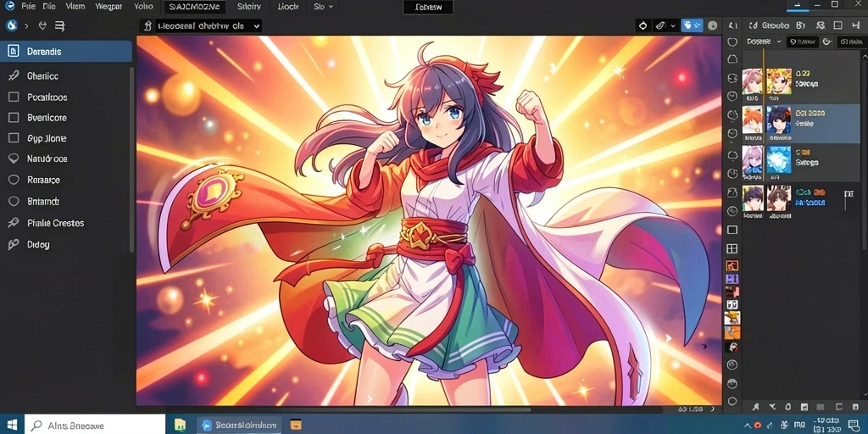Open the Sio dropdown in the menu bar
The width and height of the screenshot is (868, 434).
pos(323,7)
